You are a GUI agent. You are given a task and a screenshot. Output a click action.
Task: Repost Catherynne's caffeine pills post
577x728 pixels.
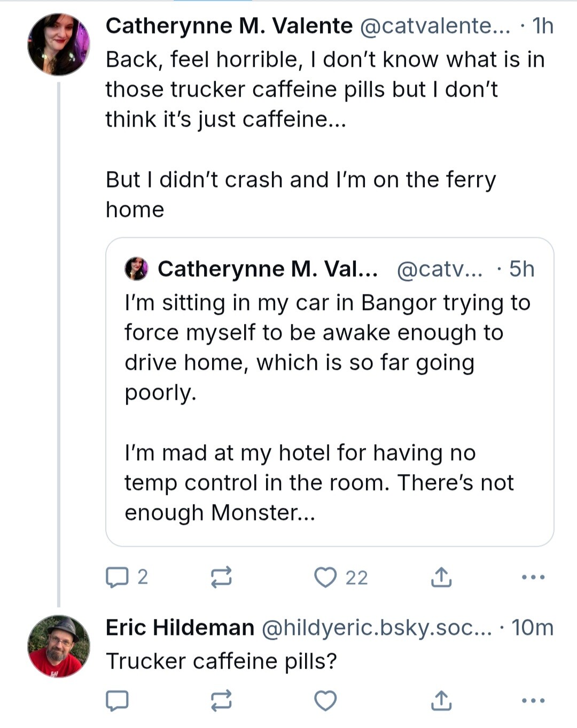coord(221,577)
